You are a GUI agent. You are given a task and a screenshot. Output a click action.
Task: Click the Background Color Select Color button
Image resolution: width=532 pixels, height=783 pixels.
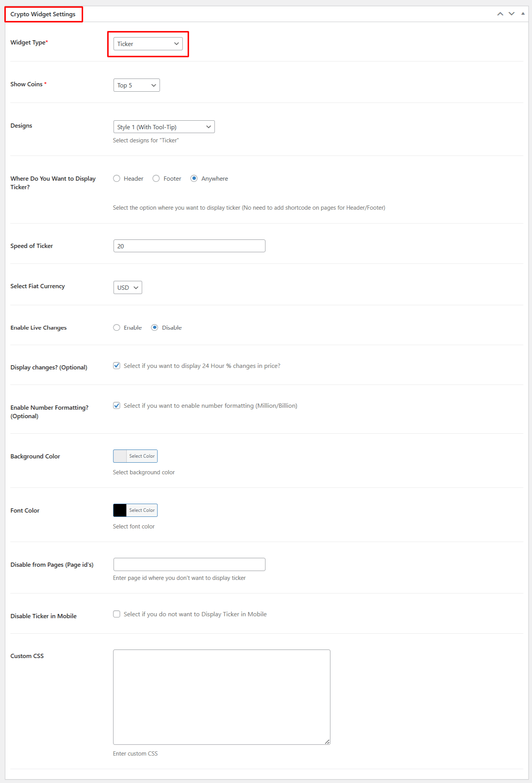pos(142,456)
